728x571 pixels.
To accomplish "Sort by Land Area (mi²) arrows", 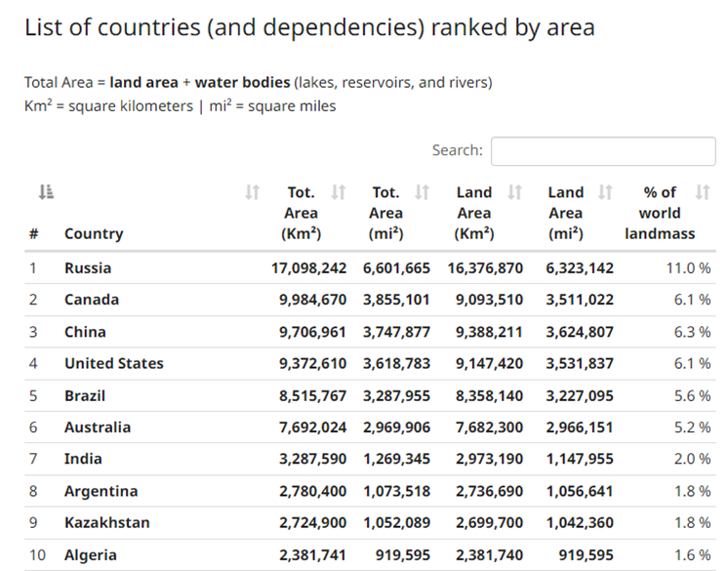I will tap(605, 191).
